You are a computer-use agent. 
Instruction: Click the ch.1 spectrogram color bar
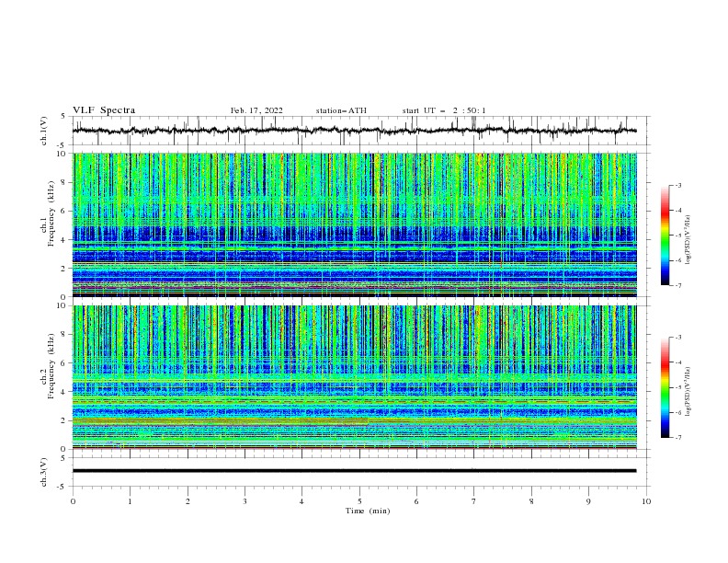(665, 236)
